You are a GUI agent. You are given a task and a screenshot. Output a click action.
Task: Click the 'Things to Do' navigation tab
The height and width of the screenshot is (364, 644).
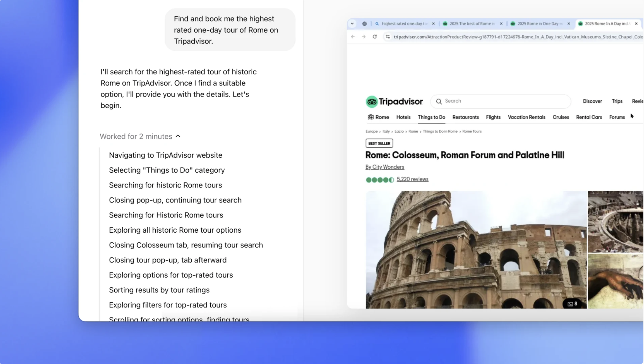click(x=431, y=117)
